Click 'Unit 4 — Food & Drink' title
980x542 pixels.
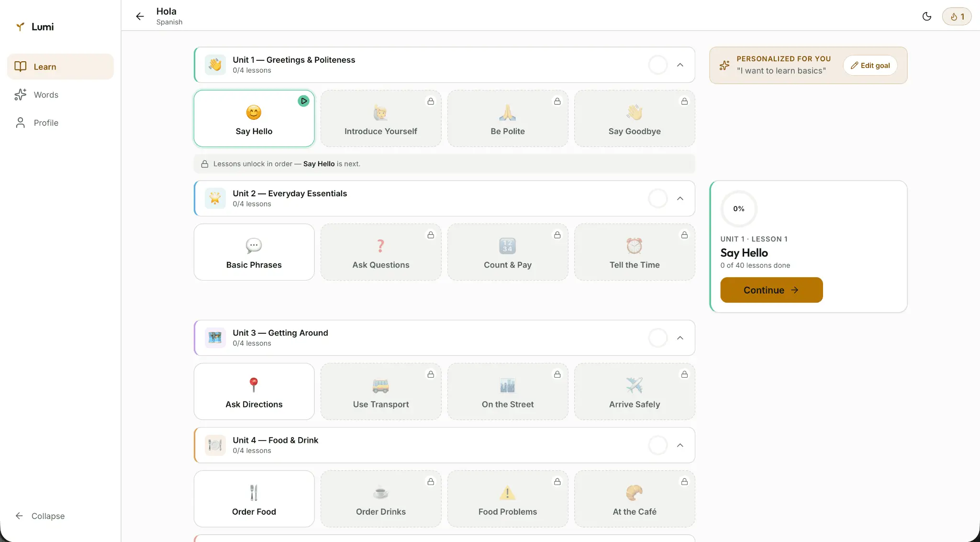click(x=276, y=440)
